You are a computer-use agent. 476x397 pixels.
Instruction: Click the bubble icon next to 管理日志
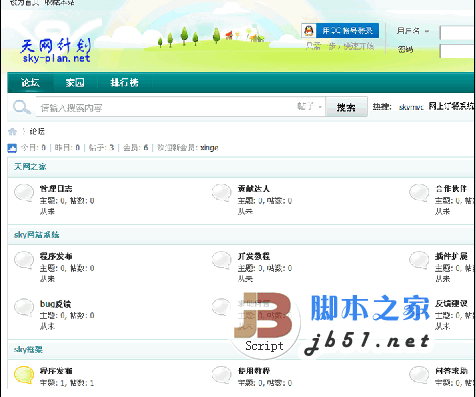click(x=24, y=193)
